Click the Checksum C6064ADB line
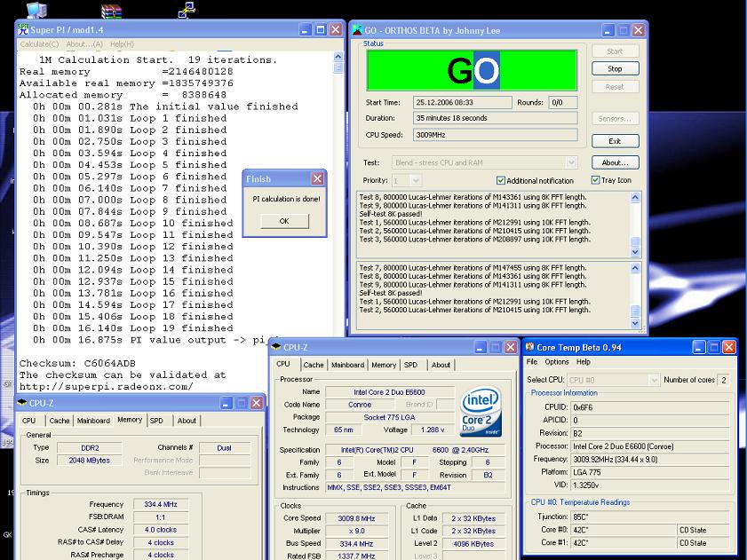This screenshot has height=560, width=747. pos(77,363)
